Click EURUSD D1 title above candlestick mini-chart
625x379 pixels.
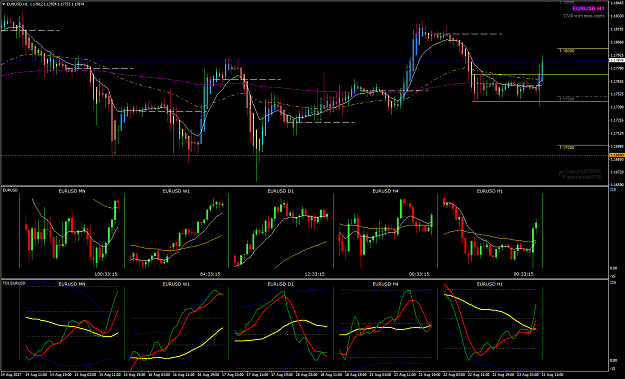pos(281,191)
